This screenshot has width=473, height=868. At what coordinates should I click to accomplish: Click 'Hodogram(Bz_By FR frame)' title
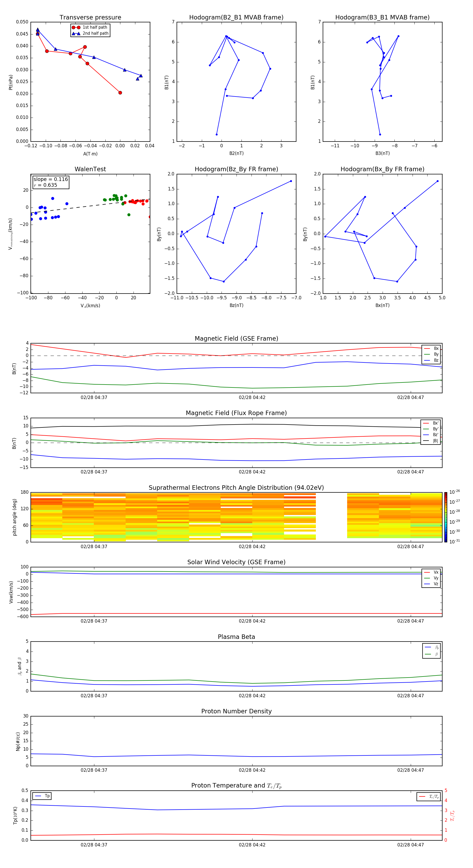pyautogui.click(x=236, y=169)
